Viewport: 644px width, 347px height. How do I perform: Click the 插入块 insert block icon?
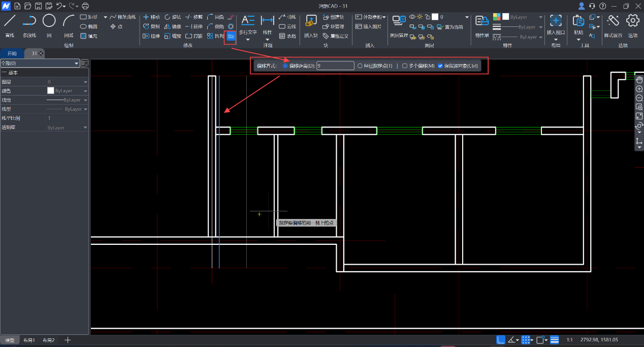point(310,21)
